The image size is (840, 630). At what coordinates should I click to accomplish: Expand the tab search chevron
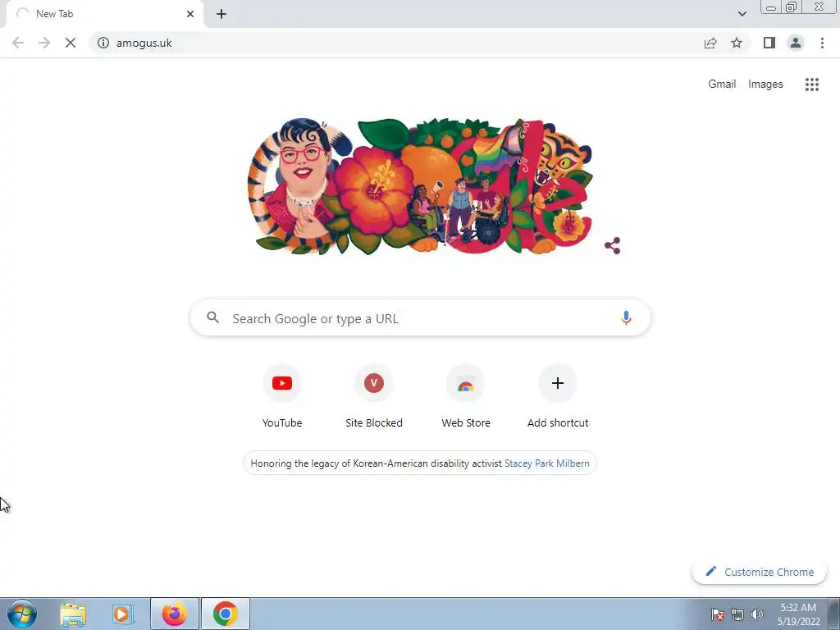[x=742, y=14]
